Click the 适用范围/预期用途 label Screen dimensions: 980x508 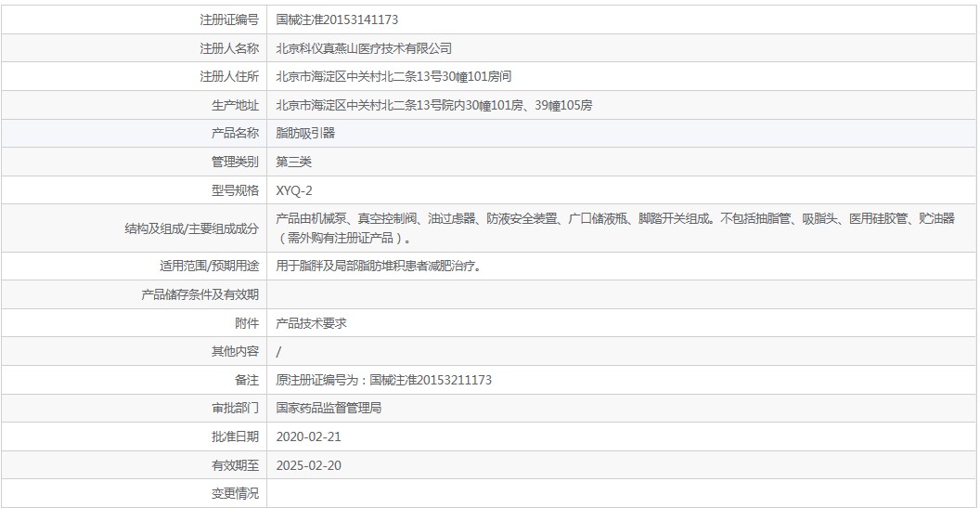tap(209, 266)
